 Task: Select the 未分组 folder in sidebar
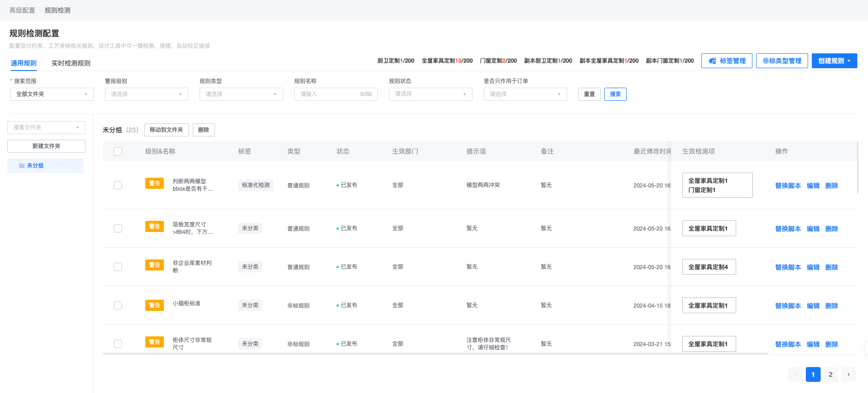[x=45, y=166]
